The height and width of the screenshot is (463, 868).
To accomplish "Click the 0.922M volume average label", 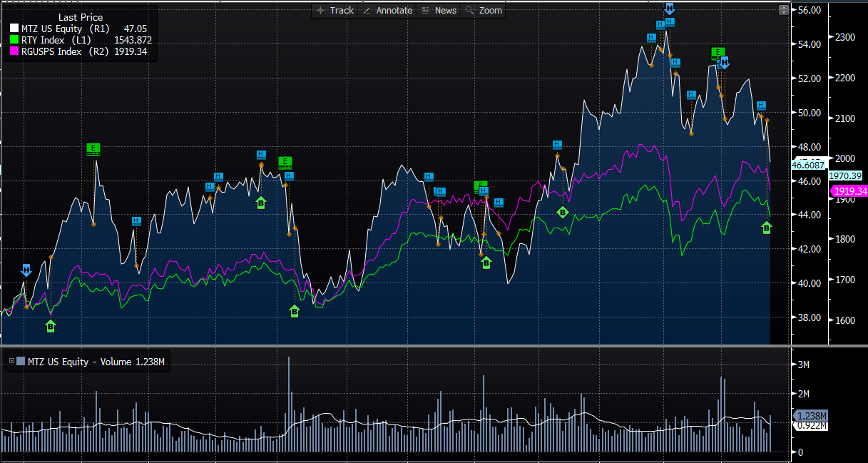I will (x=810, y=426).
